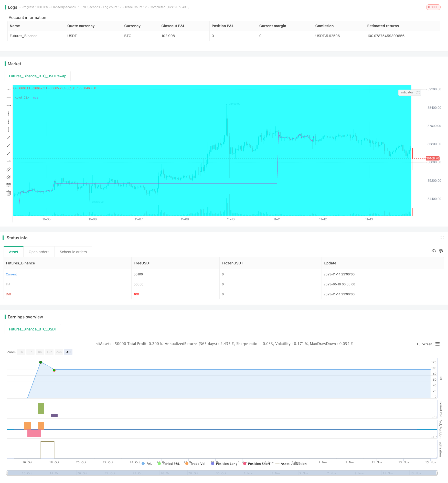Select the diagonal segment line tool
This screenshot has width=448, height=483.
coord(9,153)
